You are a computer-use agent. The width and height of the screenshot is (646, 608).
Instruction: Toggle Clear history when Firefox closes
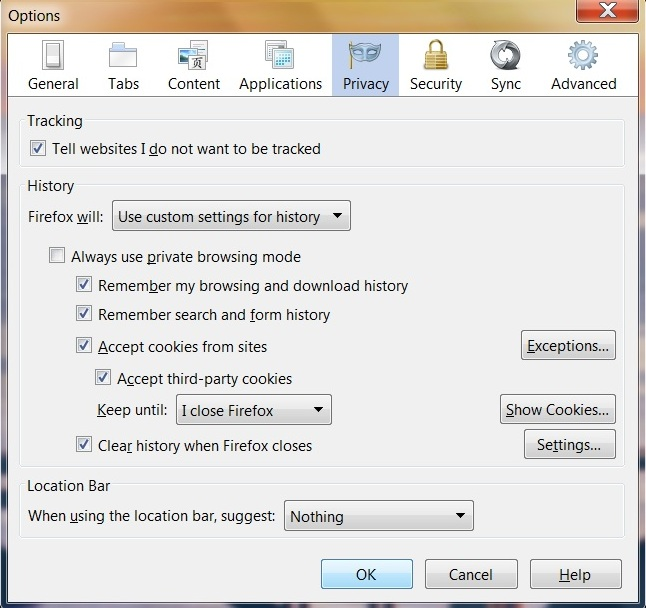click(84, 445)
